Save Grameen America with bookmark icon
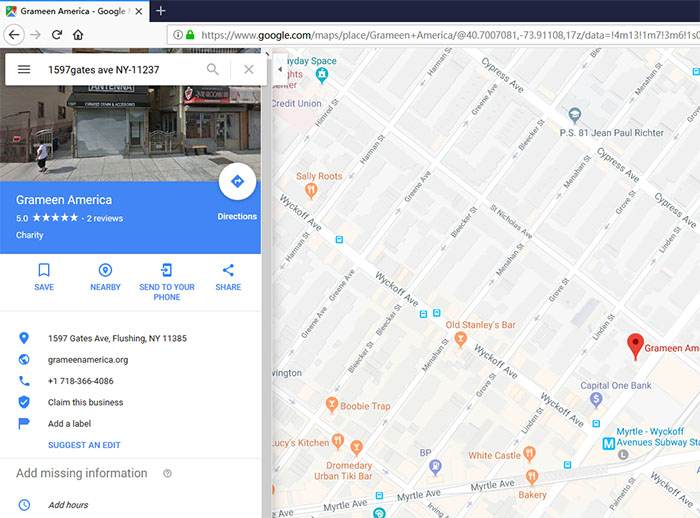Screen dimensions: 700x518 pyautogui.click(x=44, y=277)
